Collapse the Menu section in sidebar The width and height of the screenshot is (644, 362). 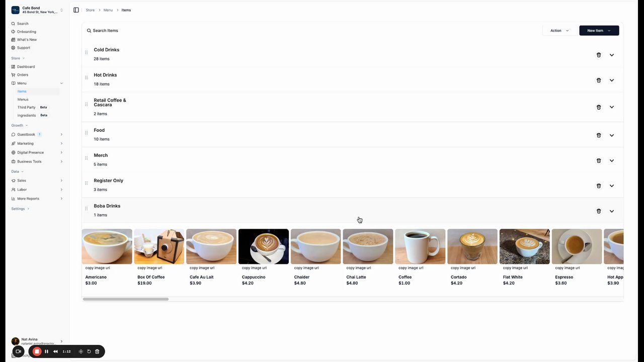point(61,83)
